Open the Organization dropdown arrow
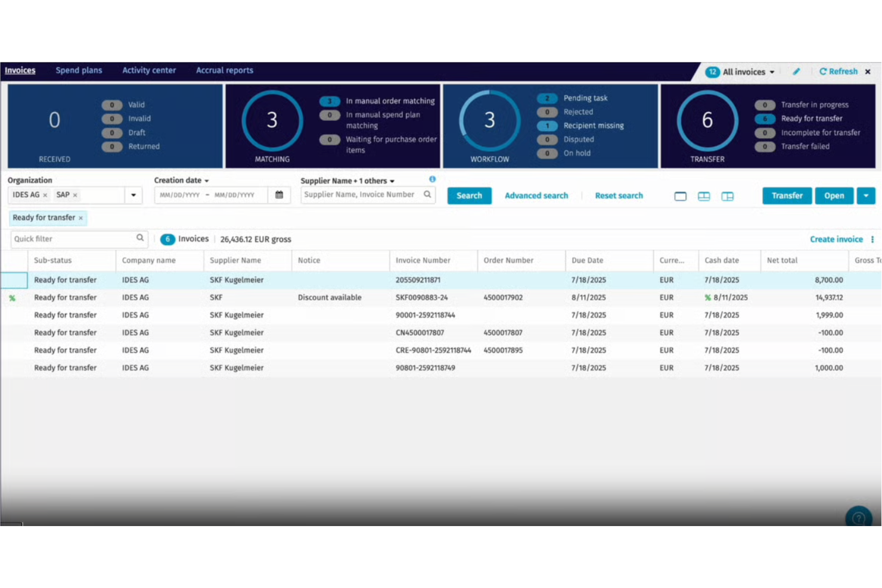The height and width of the screenshot is (588, 882). pos(133,195)
